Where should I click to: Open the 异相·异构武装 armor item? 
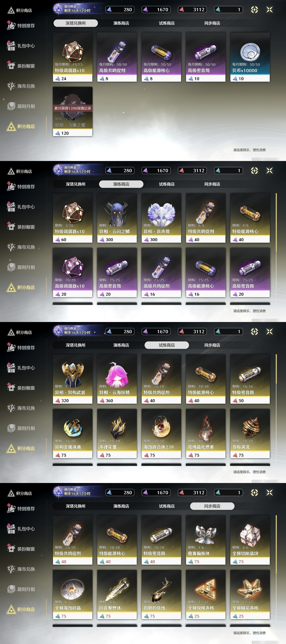pyautogui.click(x=73, y=379)
